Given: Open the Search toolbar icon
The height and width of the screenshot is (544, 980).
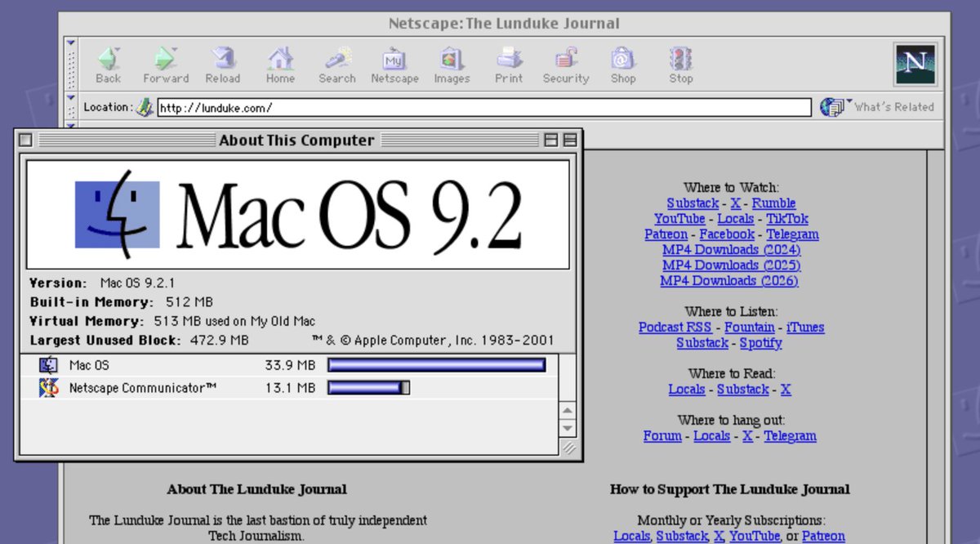Looking at the screenshot, I should coord(336,59).
